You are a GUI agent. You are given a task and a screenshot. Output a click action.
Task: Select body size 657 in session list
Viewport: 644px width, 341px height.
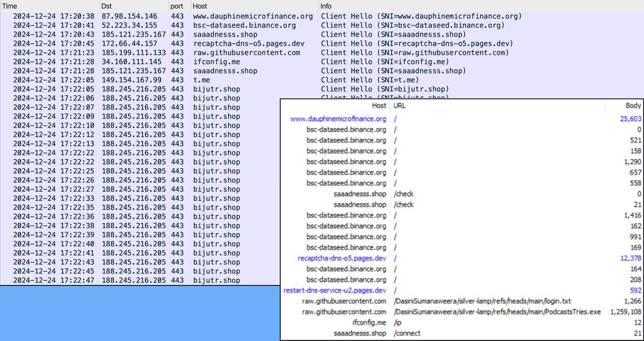pyautogui.click(x=636, y=172)
